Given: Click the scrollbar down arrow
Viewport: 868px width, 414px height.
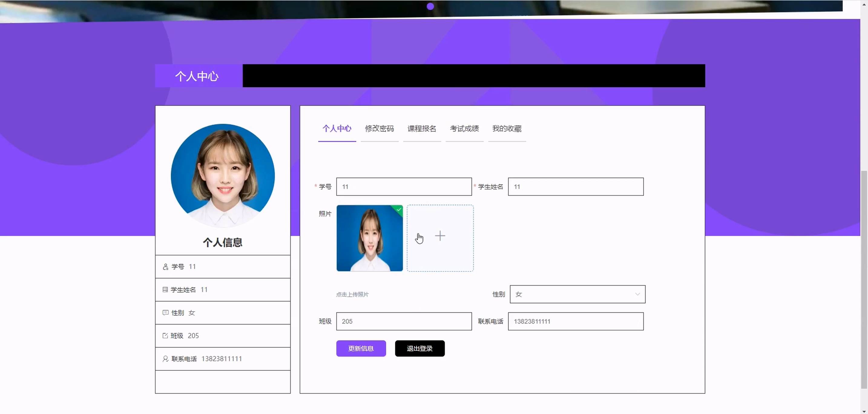Looking at the screenshot, I should pyautogui.click(x=864, y=411).
